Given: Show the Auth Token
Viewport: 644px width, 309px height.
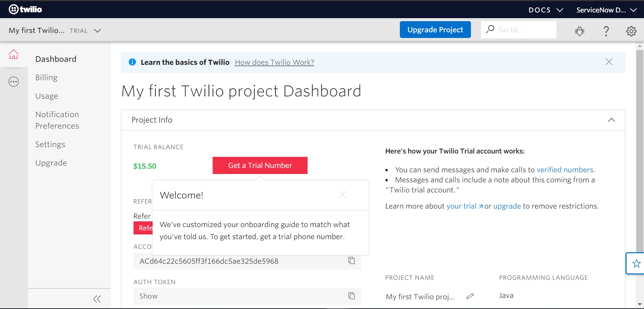Looking at the screenshot, I should (148, 296).
